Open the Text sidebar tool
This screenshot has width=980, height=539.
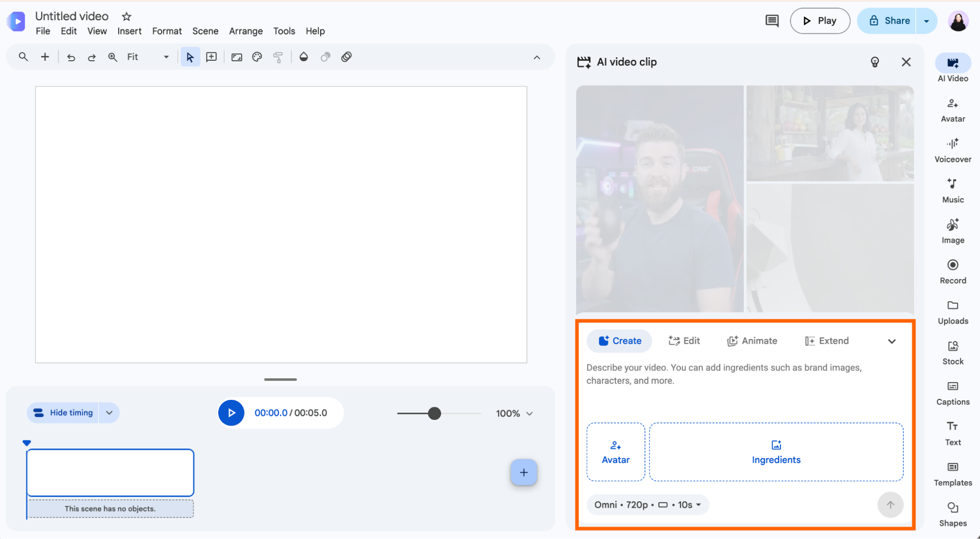tap(953, 434)
